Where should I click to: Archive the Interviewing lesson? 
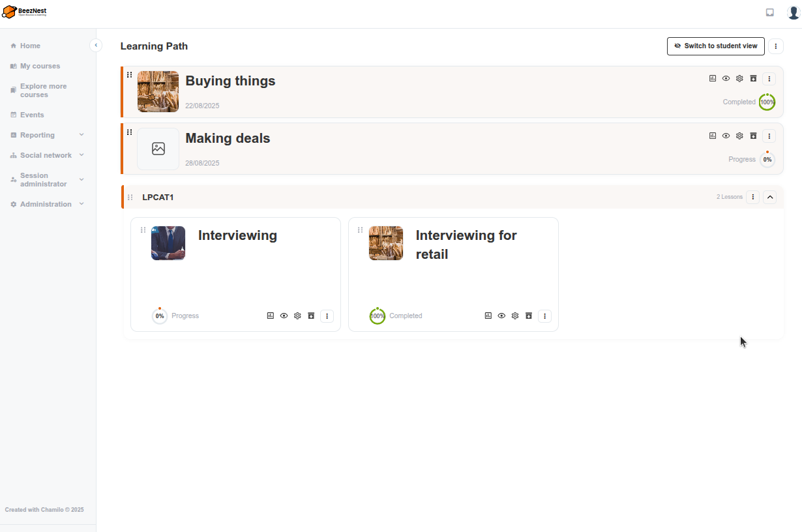click(311, 316)
